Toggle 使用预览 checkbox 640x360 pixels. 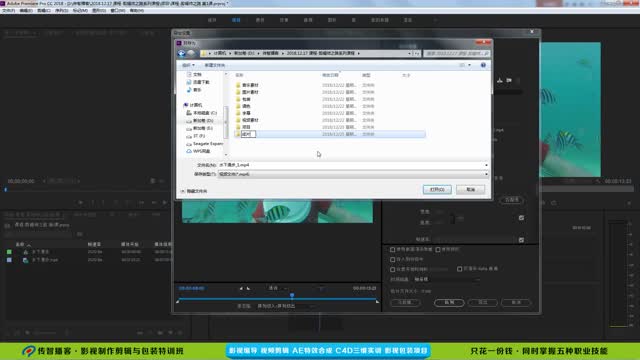[438, 249]
